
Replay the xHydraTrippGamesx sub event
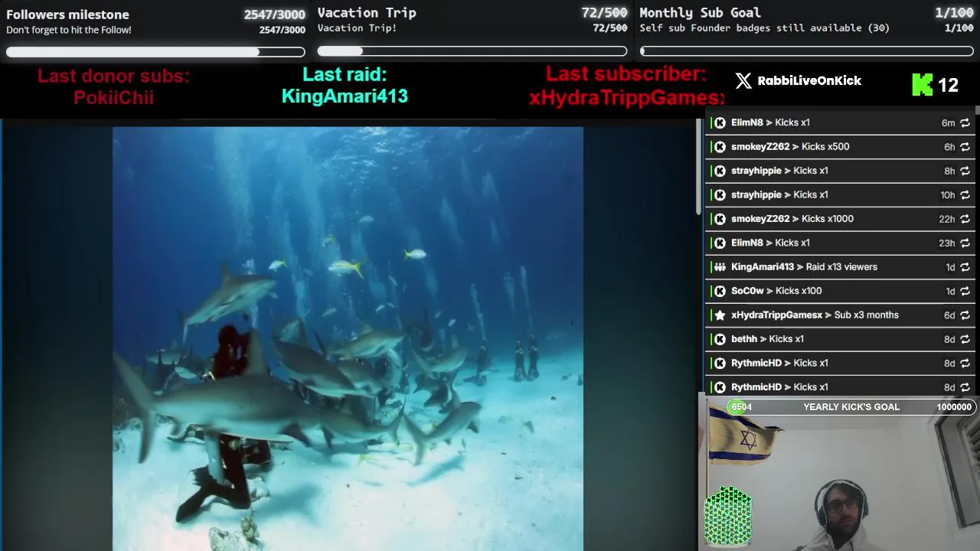(x=965, y=315)
